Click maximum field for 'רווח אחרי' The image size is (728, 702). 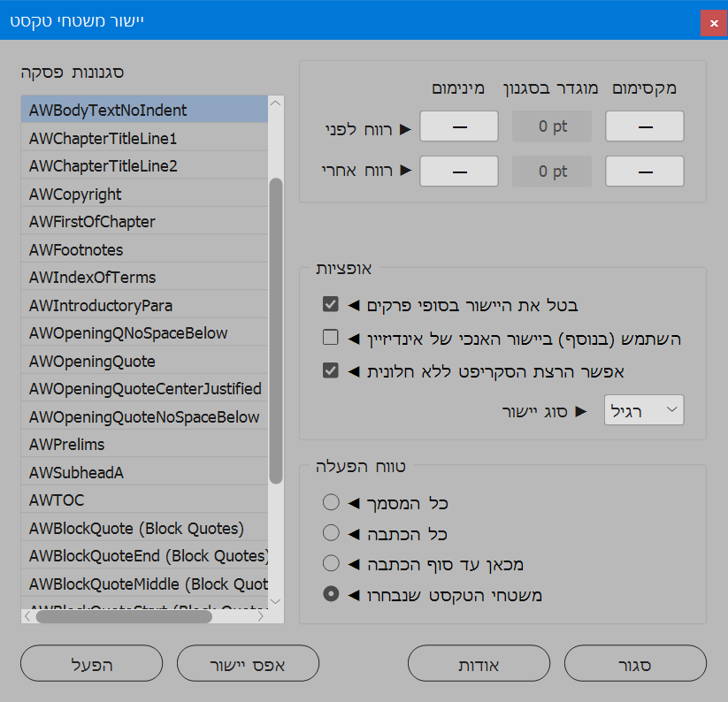[645, 172]
